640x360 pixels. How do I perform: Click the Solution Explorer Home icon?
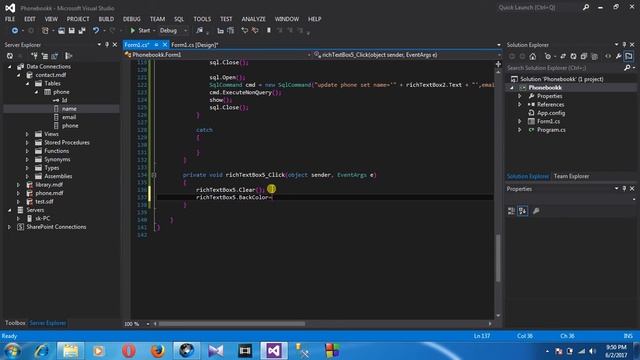click(x=533, y=56)
